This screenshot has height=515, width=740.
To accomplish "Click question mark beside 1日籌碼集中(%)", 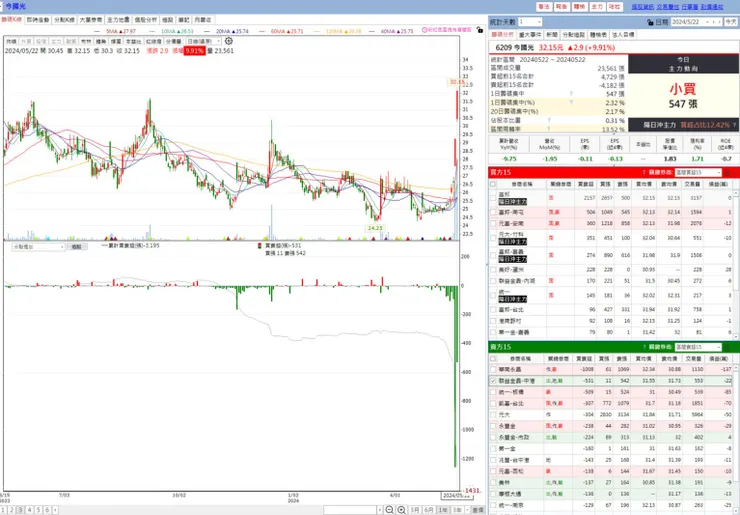I will [571, 102].
